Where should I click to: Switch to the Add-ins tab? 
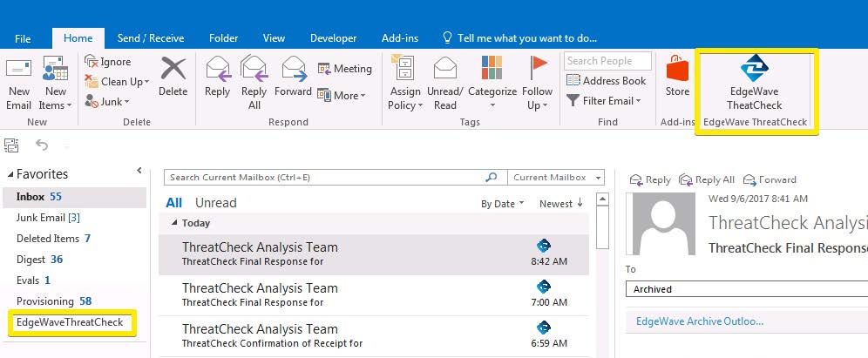400,38
